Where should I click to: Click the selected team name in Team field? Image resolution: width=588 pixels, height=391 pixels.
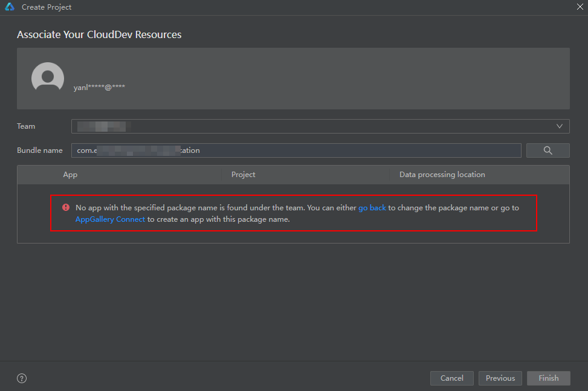pyautogui.click(x=103, y=126)
